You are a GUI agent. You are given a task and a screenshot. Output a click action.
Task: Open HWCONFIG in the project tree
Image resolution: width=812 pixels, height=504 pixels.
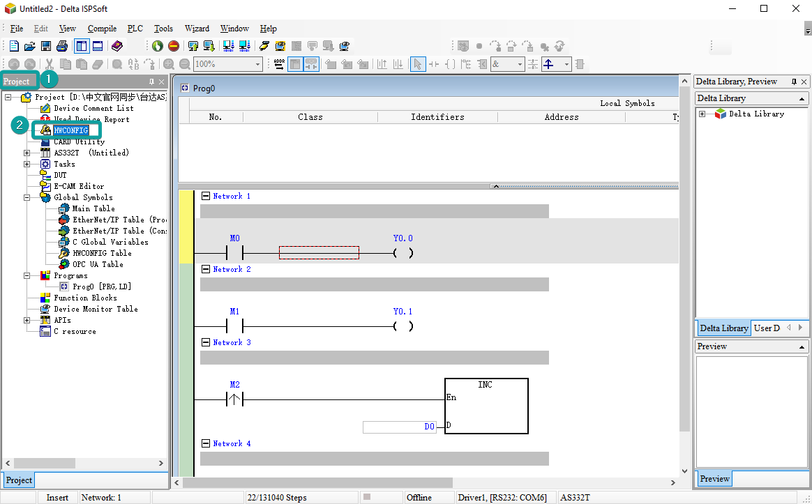pos(70,130)
